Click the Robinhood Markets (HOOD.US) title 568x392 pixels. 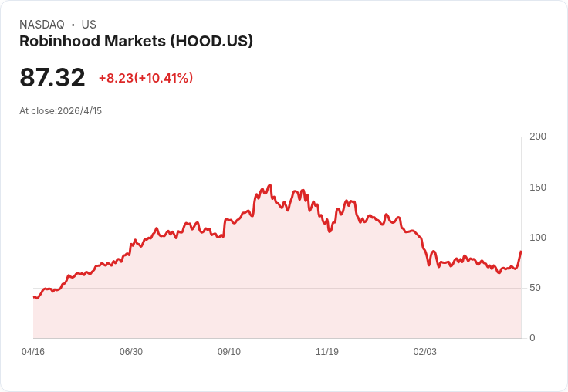click(136, 42)
